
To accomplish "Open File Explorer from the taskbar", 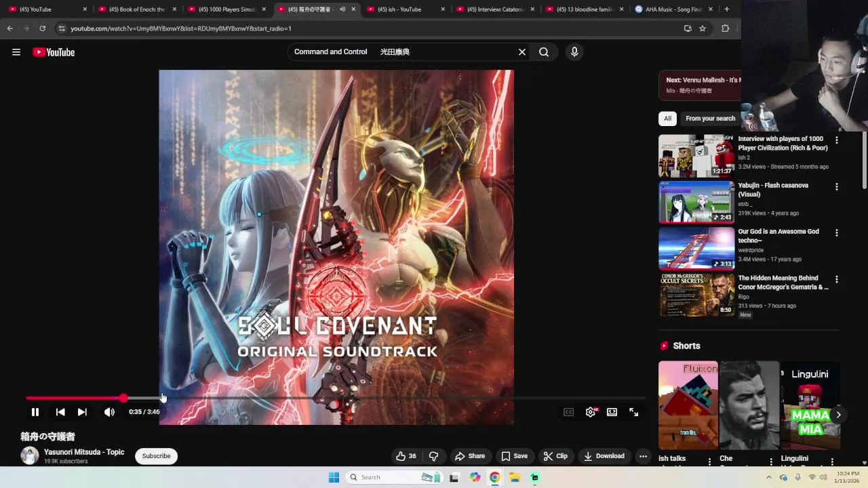I will tap(515, 477).
